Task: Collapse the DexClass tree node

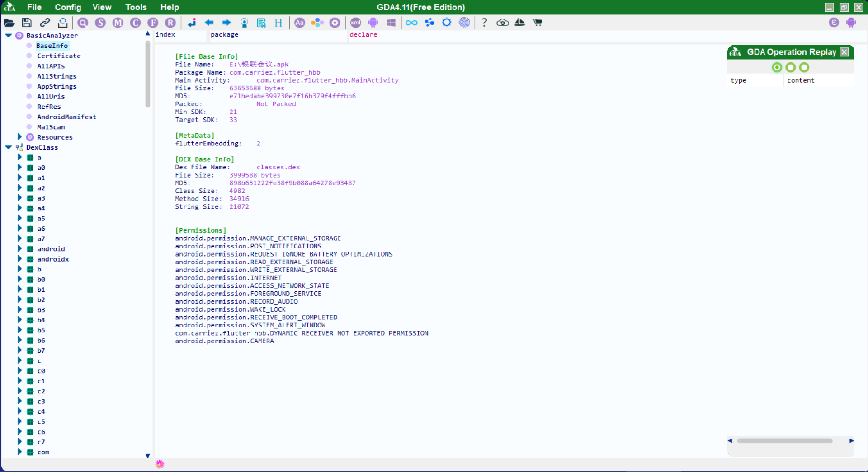Action: point(9,147)
